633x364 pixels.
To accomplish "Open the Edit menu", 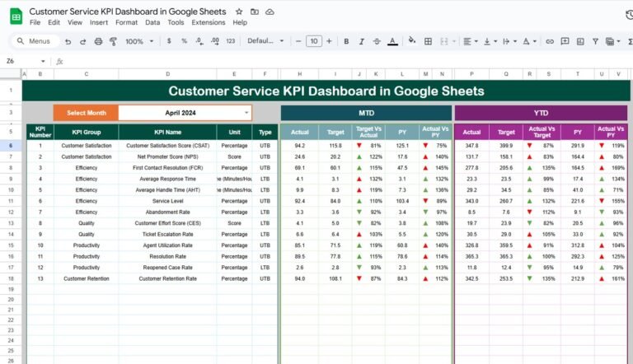I will (x=54, y=22).
